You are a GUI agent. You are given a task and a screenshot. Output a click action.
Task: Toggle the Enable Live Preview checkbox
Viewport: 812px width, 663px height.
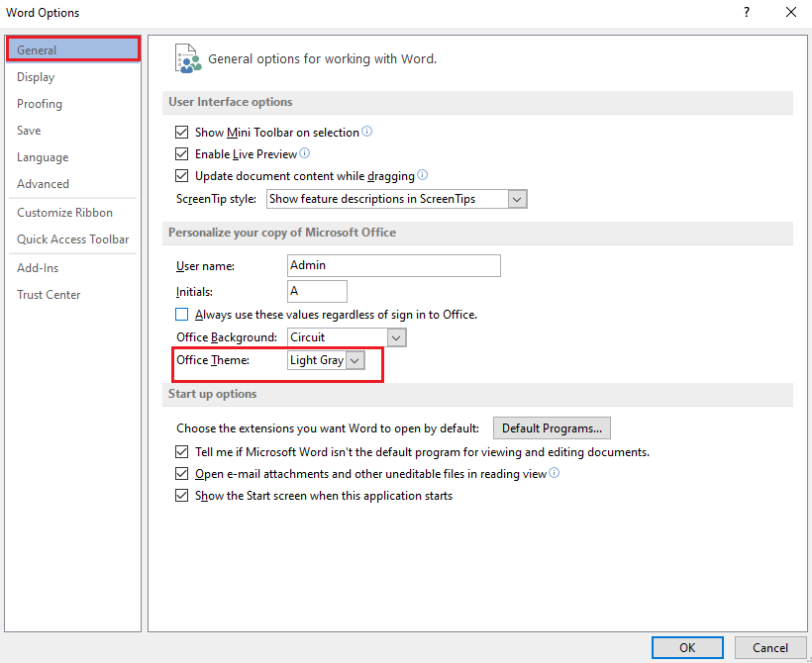click(x=182, y=154)
